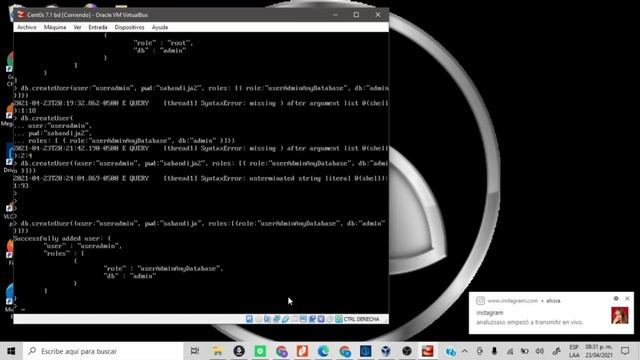
Task: Open network status in system tray
Action: (x=510, y=351)
